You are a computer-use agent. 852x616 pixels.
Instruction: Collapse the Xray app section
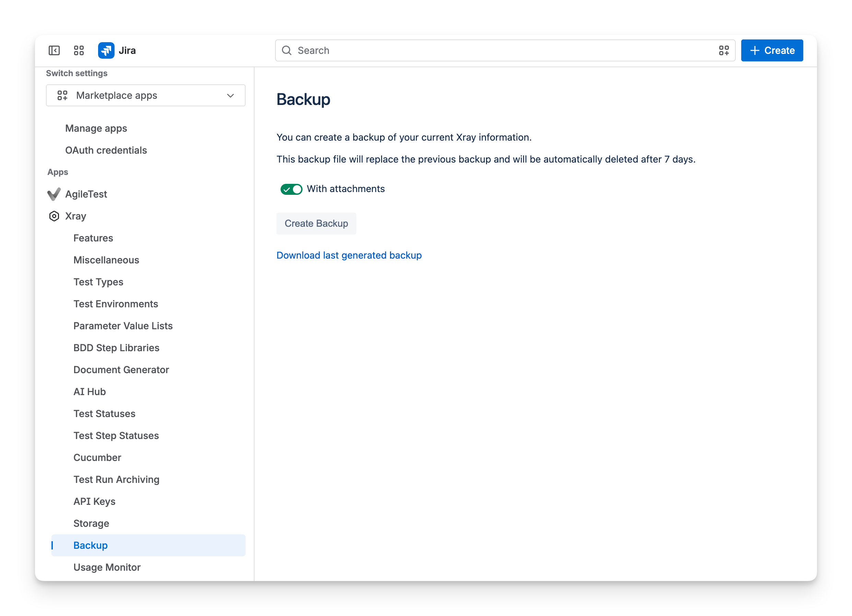pyautogui.click(x=75, y=216)
